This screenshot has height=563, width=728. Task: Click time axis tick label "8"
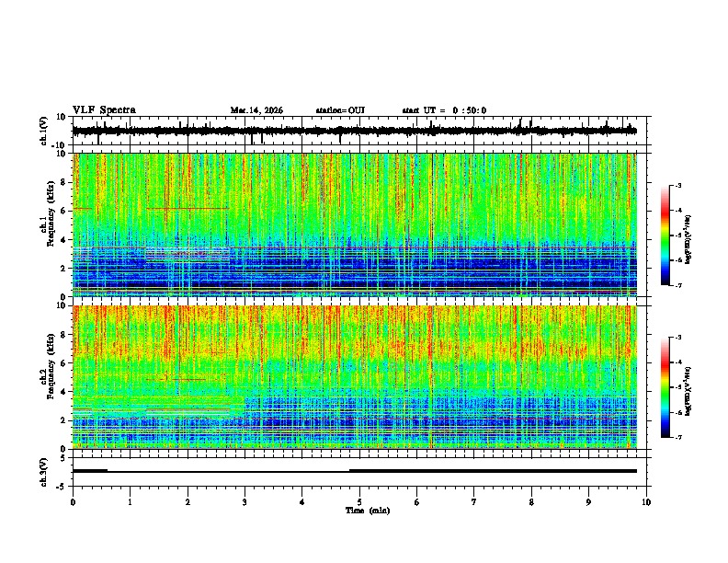[531, 502]
